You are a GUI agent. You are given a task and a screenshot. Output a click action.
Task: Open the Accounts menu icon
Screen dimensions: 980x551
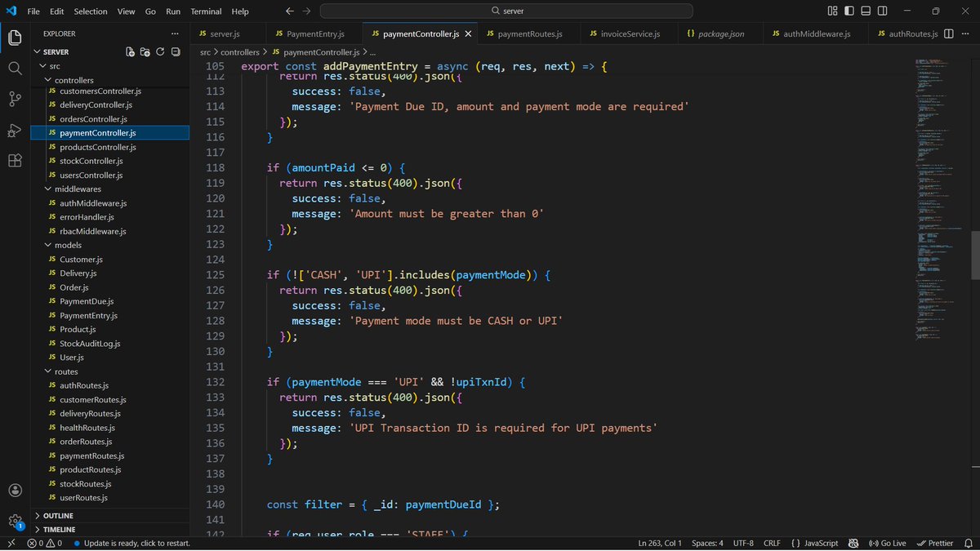pyautogui.click(x=15, y=491)
